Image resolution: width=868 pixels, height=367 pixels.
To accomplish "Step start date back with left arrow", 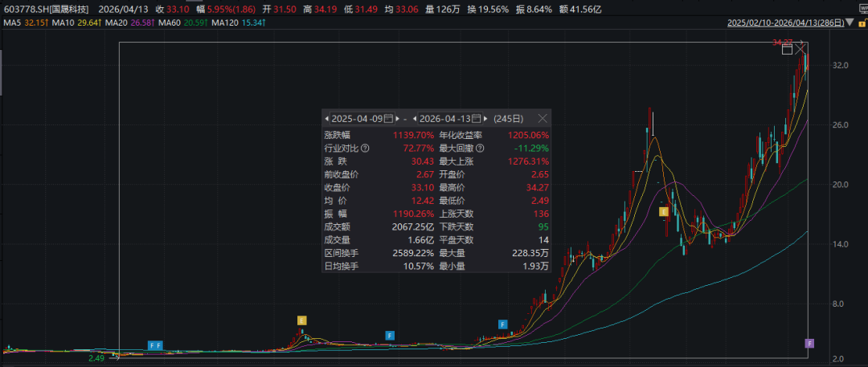I will 327,118.
